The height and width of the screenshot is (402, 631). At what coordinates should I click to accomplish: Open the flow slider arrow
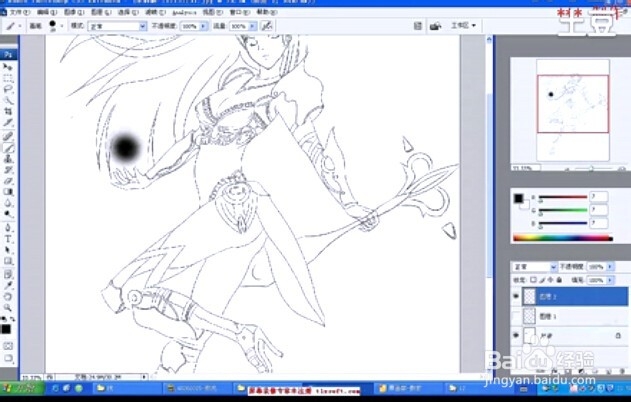253,27
